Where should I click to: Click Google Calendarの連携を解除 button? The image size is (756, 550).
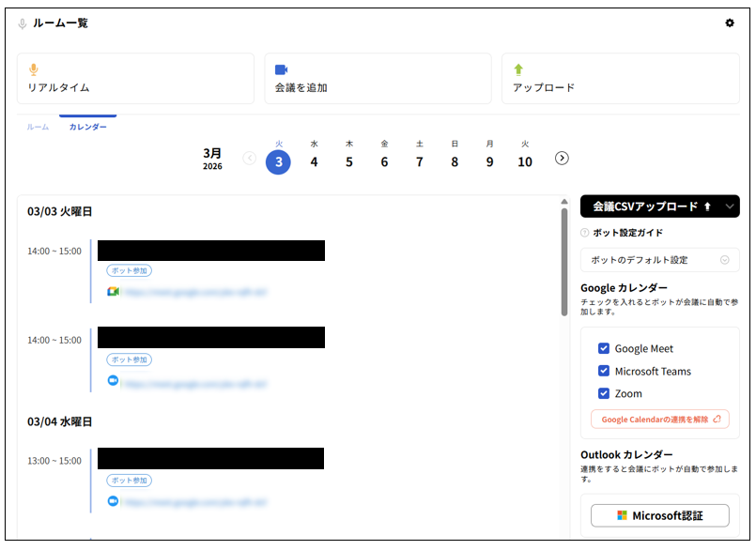pos(659,420)
